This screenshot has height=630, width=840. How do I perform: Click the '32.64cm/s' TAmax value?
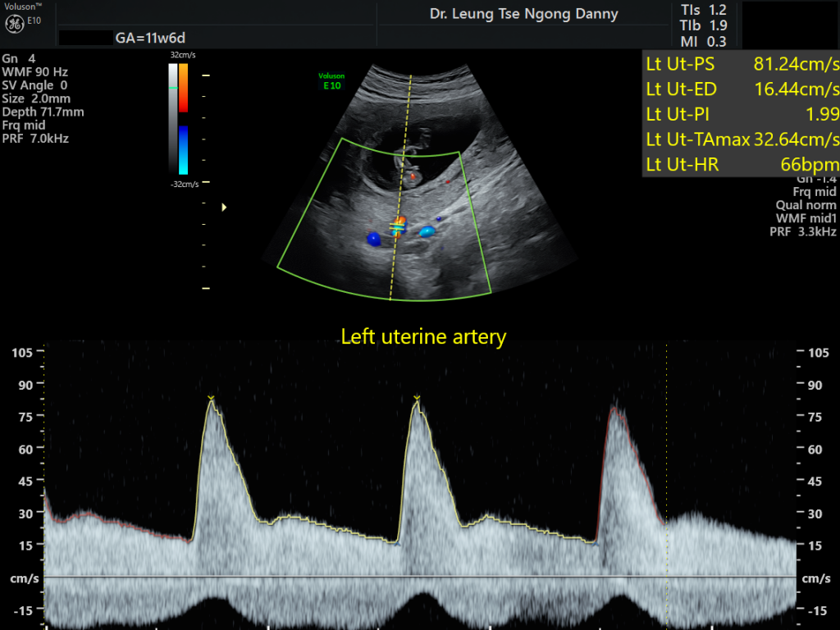[797, 139]
